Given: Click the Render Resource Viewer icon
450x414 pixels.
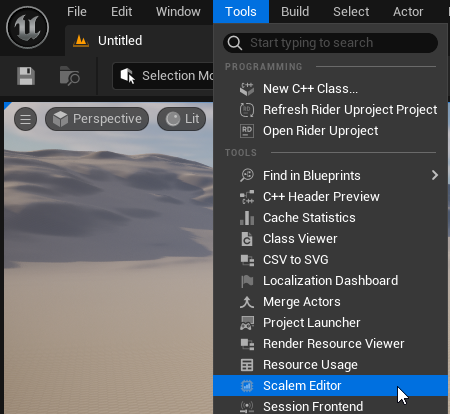Looking at the screenshot, I should [247, 344].
